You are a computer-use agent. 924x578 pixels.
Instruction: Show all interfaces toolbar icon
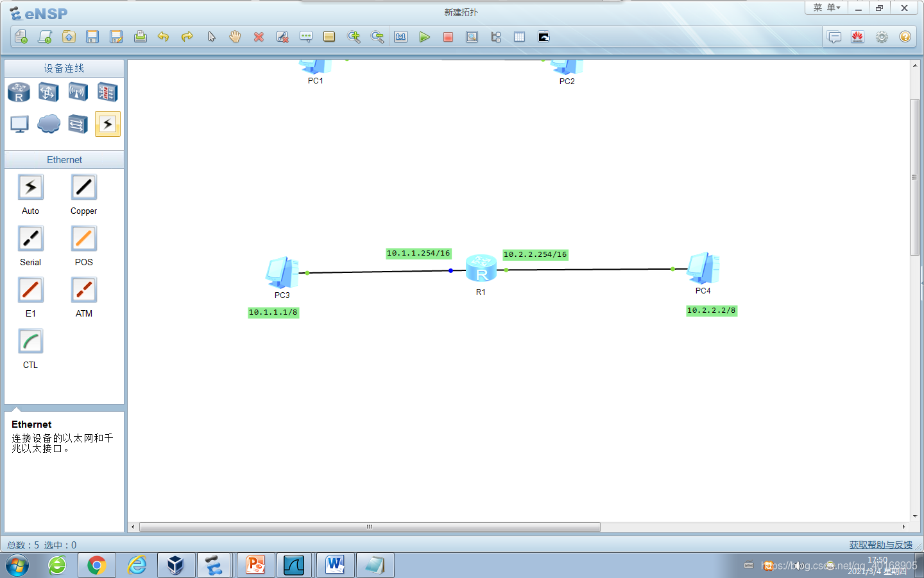495,37
